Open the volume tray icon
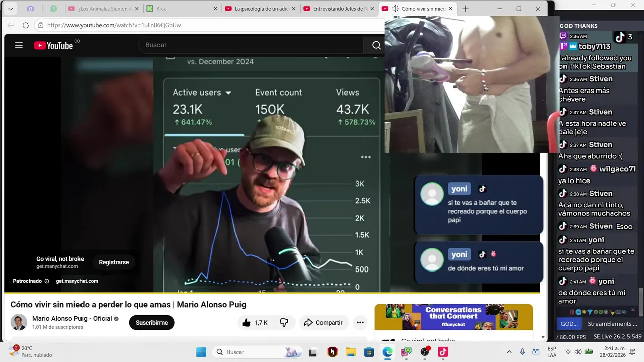Image resolution: width=644 pixels, height=362 pixels. [578, 352]
